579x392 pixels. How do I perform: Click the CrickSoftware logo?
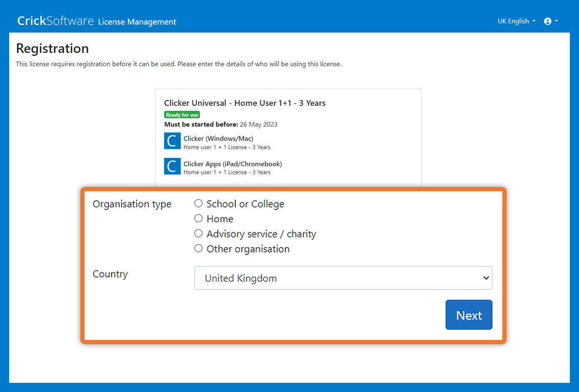click(x=55, y=21)
